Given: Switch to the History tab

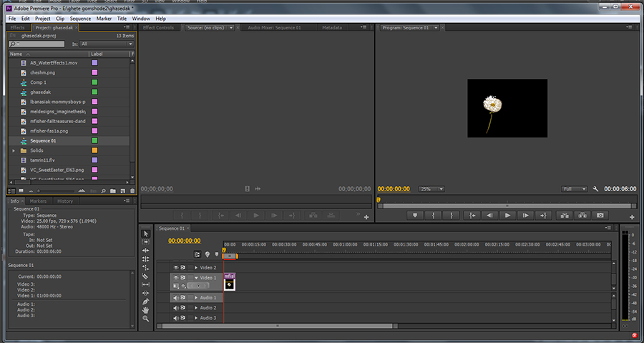Looking at the screenshot, I should click(65, 201).
